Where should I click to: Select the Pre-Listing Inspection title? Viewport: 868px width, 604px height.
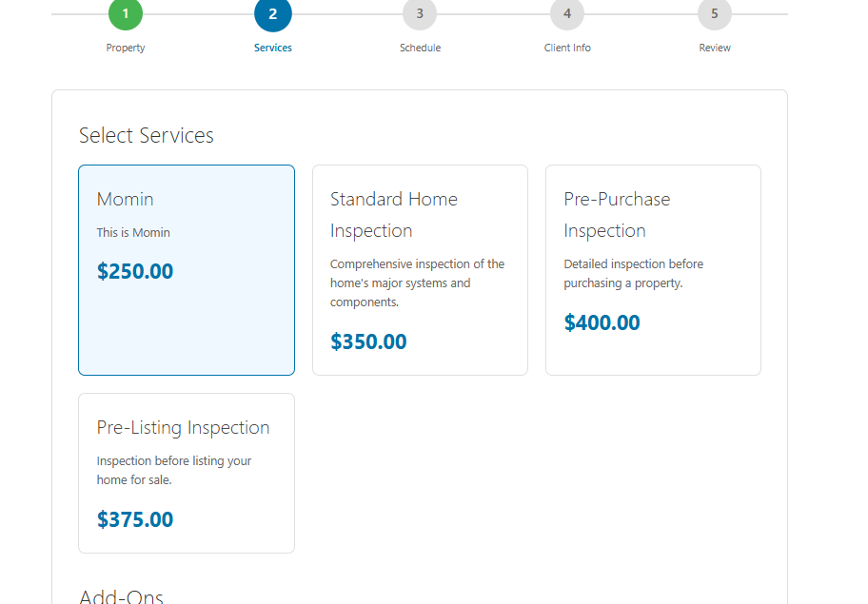[x=183, y=427]
